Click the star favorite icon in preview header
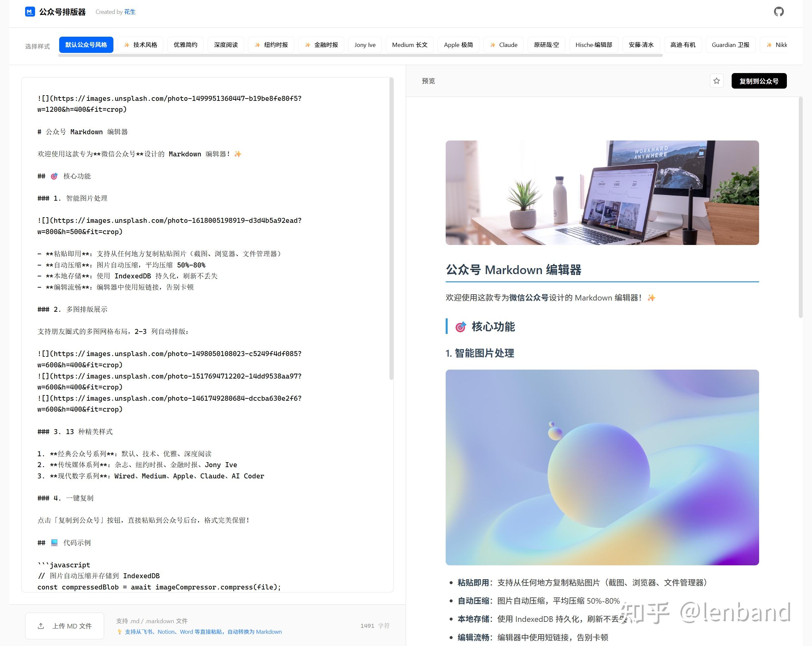 point(716,81)
